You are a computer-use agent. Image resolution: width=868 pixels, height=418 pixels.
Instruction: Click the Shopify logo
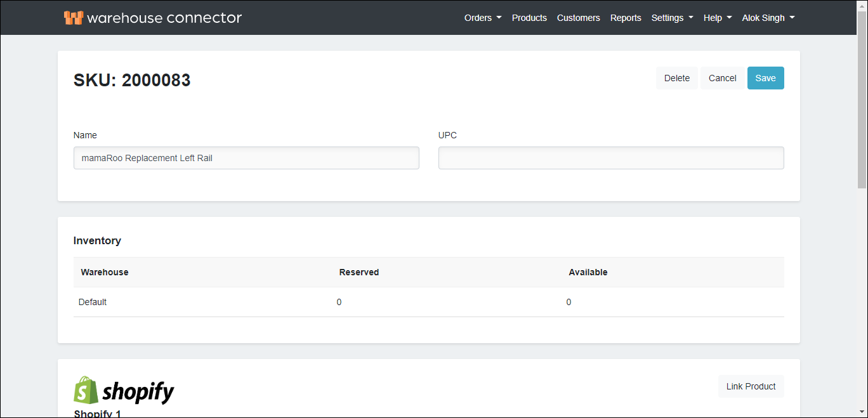pyautogui.click(x=124, y=391)
